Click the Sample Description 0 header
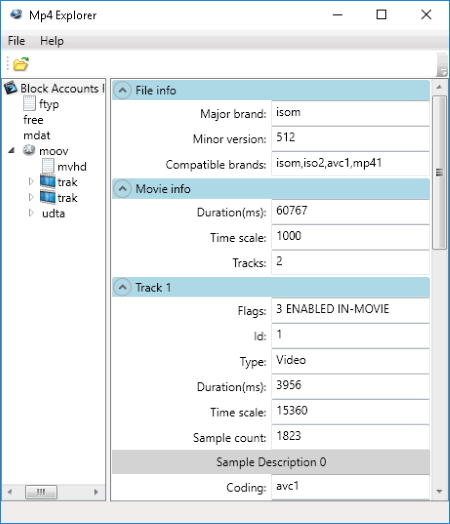Viewport: 450px width, 524px height. pyautogui.click(x=271, y=462)
